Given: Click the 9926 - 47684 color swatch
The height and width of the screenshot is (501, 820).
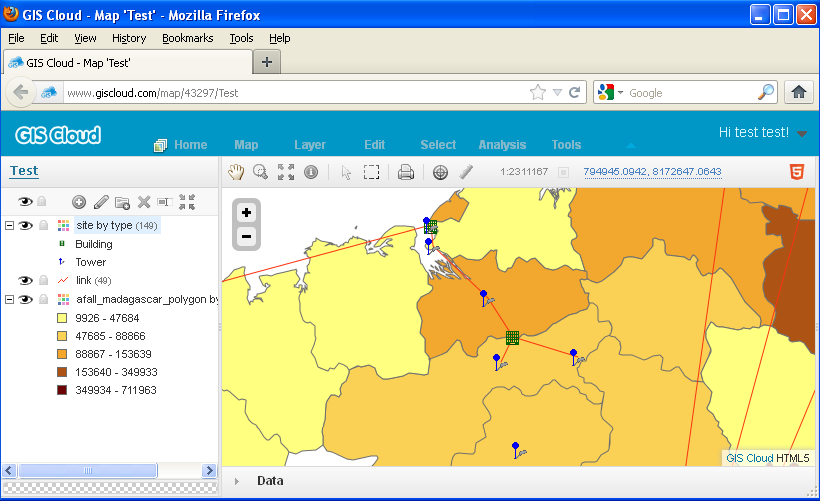Looking at the screenshot, I should 62,318.
